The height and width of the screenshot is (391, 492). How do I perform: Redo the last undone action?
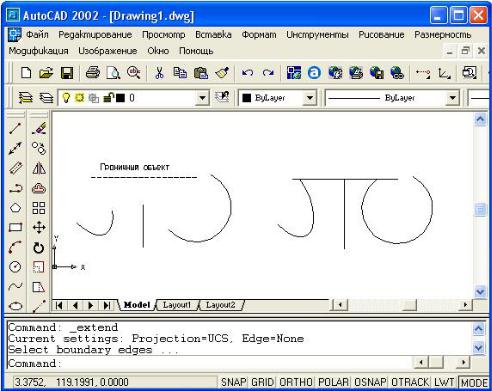pyautogui.click(x=268, y=73)
